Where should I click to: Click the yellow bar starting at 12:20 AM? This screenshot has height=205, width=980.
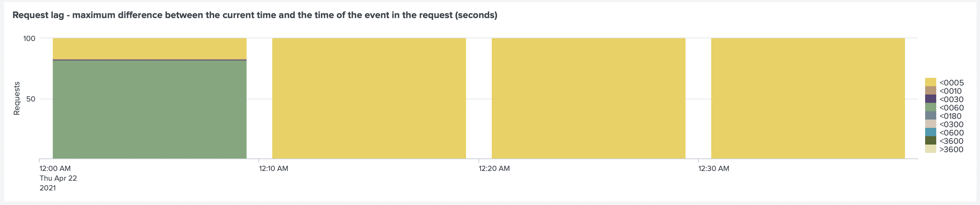(x=589, y=98)
